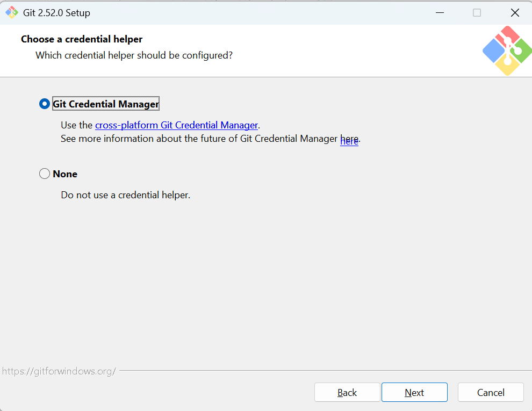Open the "here" link for more information
This screenshot has height=411, width=532.
[349, 140]
